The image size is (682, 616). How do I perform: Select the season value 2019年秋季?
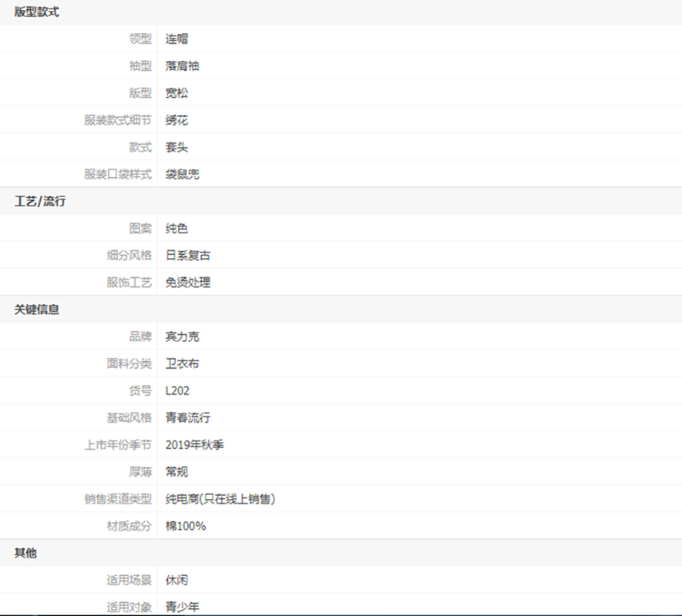pyautogui.click(x=194, y=445)
